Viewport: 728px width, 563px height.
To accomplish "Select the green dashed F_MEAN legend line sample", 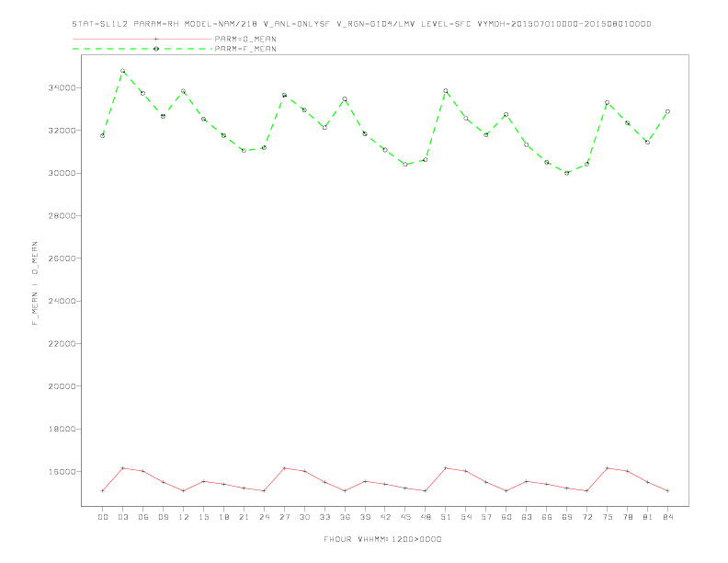I will [142, 49].
